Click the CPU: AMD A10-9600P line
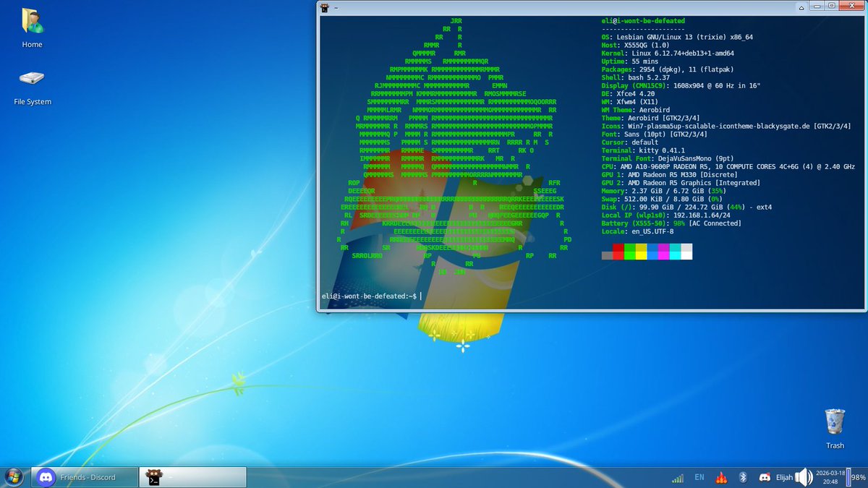The height and width of the screenshot is (488, 868). pos(728,167)
